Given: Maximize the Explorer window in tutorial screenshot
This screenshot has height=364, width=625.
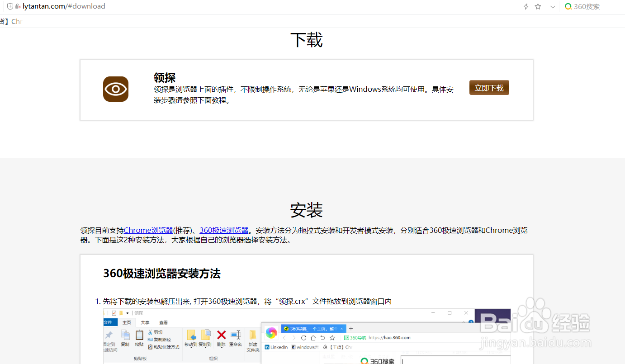Looking at the screenshot, I should point(449,313).
